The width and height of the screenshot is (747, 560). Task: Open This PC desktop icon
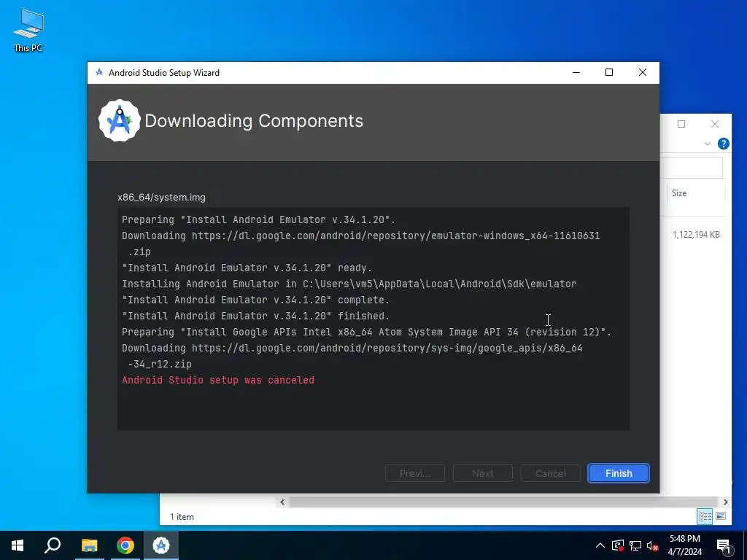28,30
